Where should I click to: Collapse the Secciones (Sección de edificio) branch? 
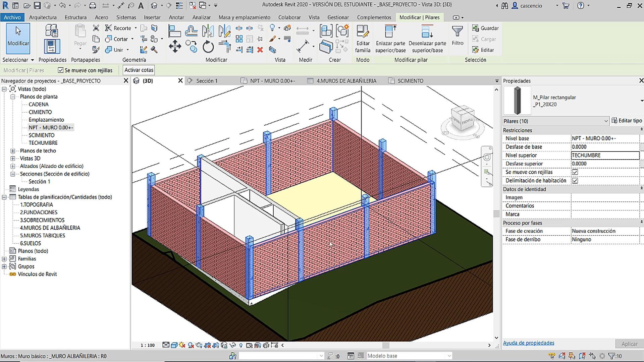[12, 174]
